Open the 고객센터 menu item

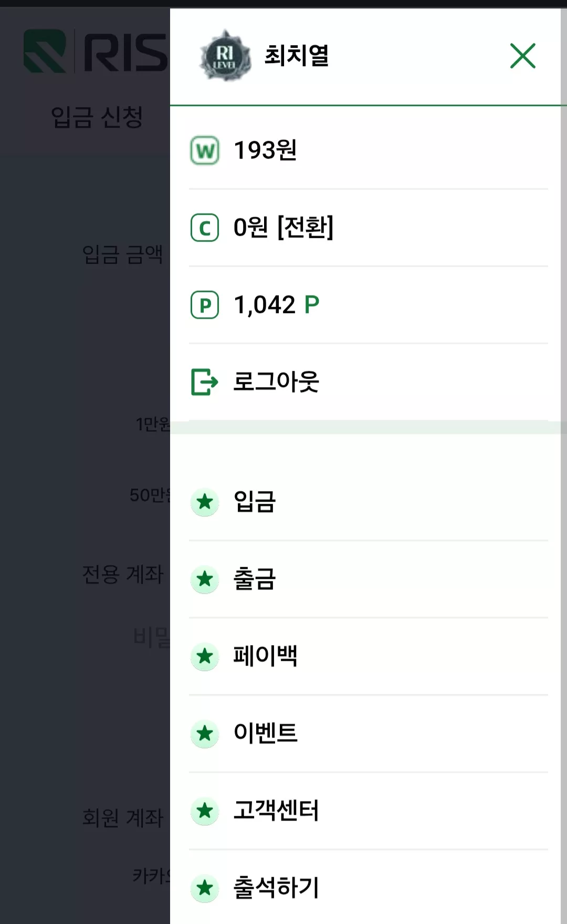point(369,811)
